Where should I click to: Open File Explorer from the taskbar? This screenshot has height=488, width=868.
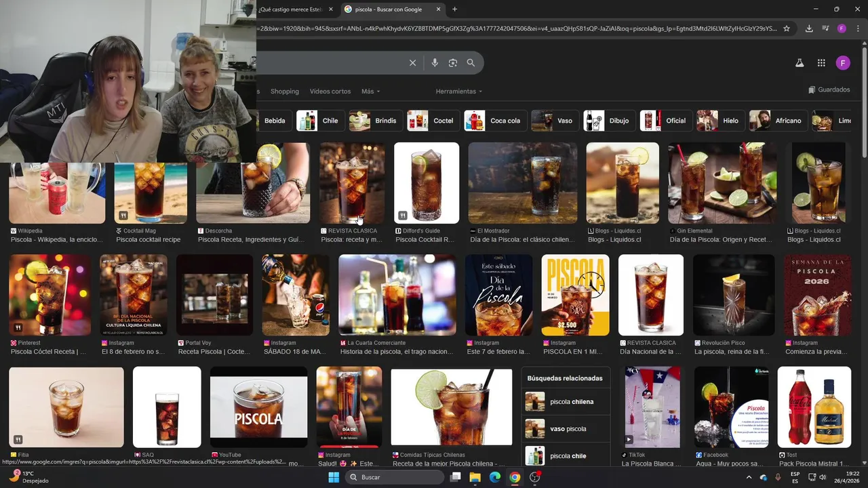(475, 477)
